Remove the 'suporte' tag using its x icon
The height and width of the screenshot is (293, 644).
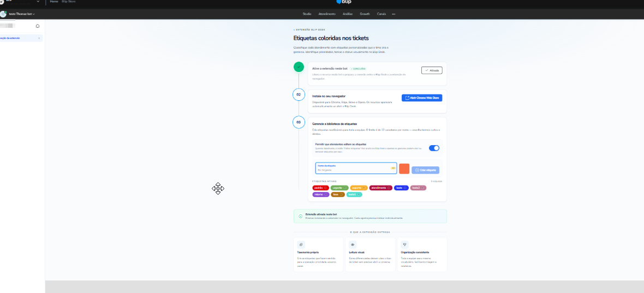click(364, 188)
